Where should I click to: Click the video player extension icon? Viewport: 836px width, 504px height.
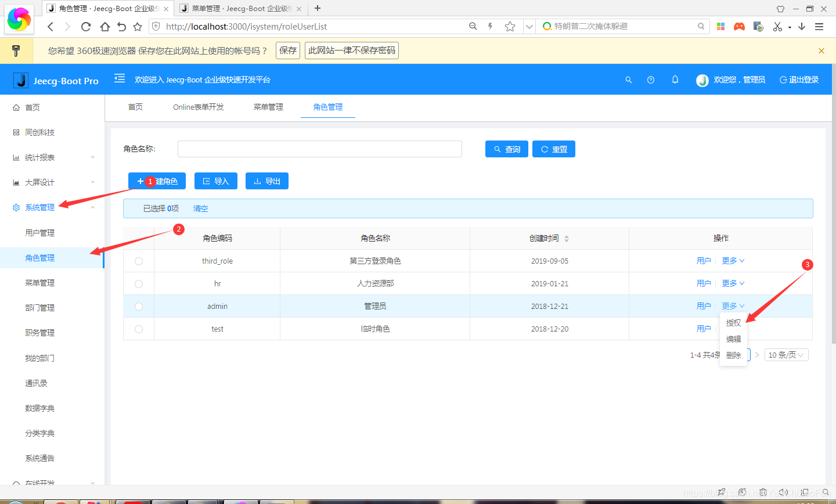click(x=758, y=26)
